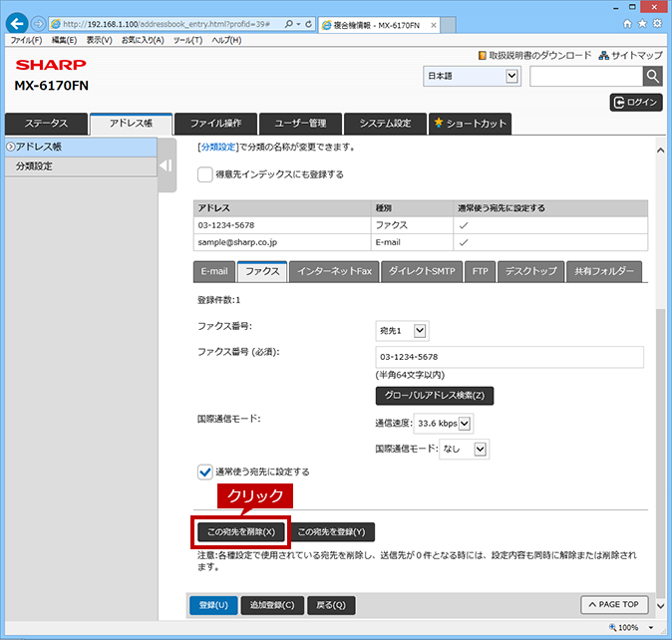Open the browser home icon
Screen dimensions: 672x640
(x=627, y=24)
